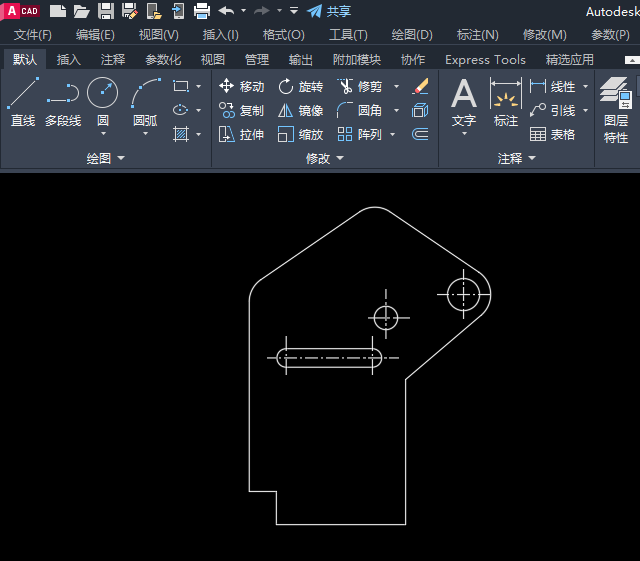
Task: Click the Fillet (圆角) tool
Action: tap(360, 110)
